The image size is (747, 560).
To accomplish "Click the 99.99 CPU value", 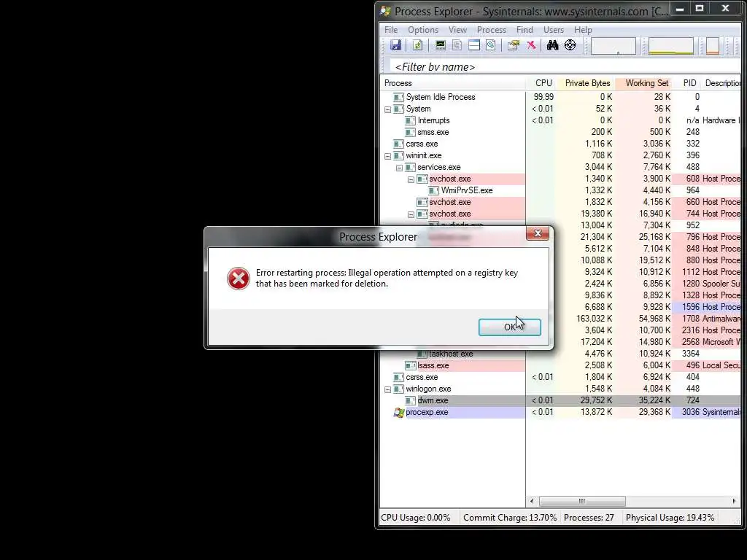I will click(x=543, y=97).
